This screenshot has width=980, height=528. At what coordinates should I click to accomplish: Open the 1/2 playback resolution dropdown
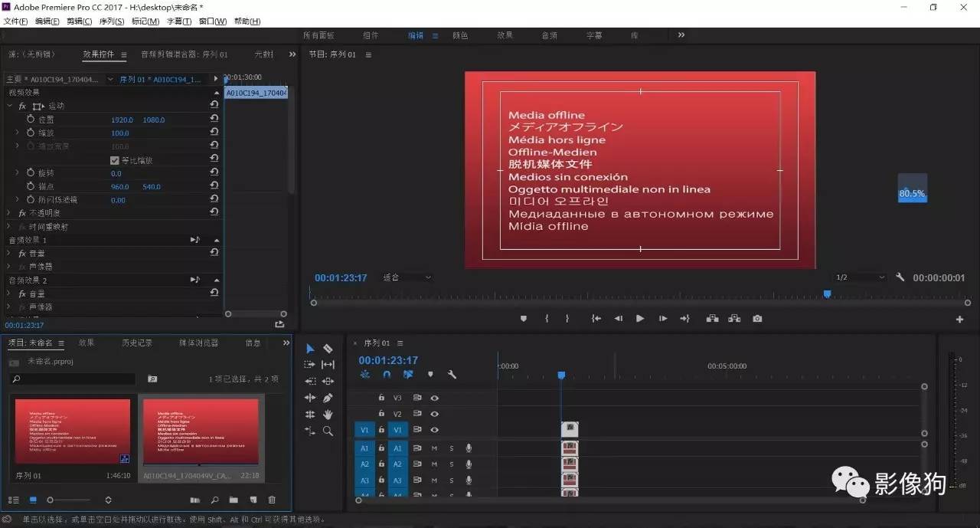[x=860, y=277]
